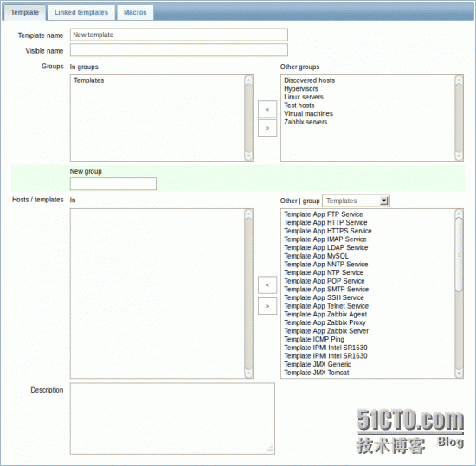476x466 pixels.
Task: Move group left with Groups « button
Action: (267, 109)
